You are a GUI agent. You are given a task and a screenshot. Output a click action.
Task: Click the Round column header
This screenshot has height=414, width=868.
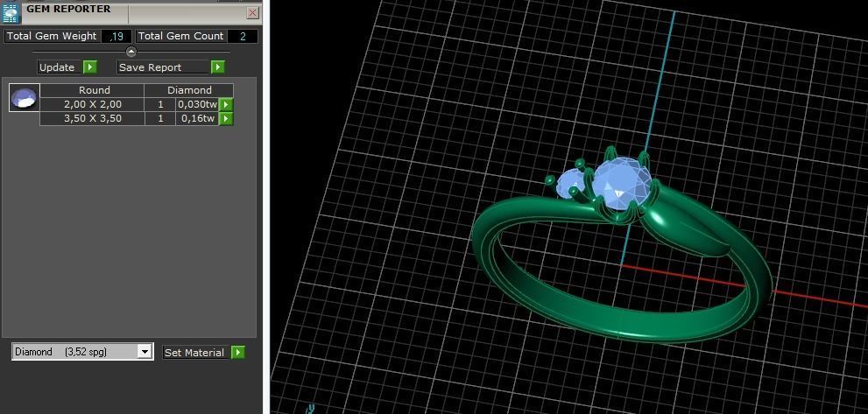click(x=93, y=90)
